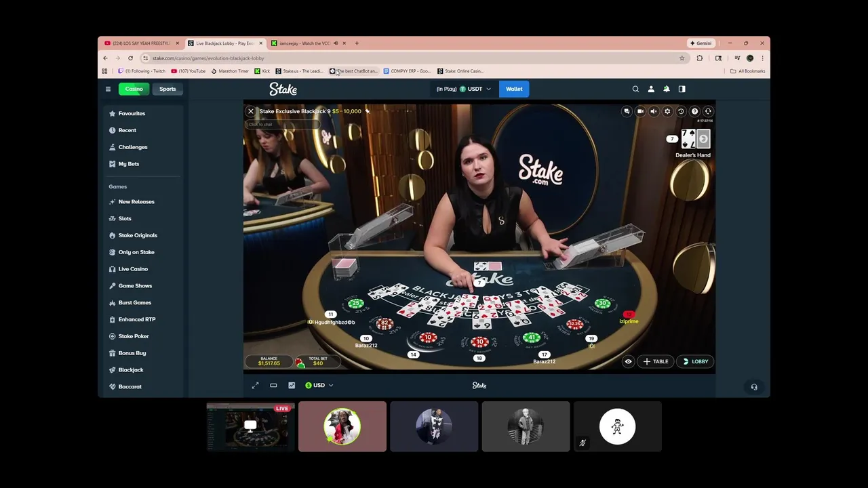Reload the browser page
Screen dimensions: 868x488
pyautogui.click(x=130, y=58)
